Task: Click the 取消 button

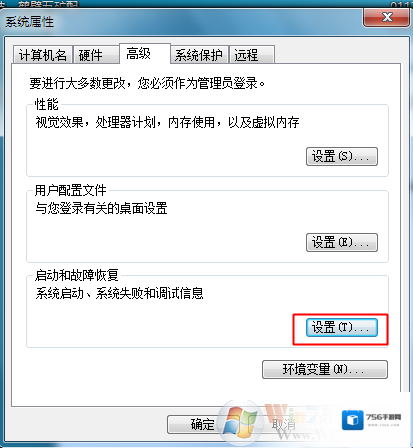Action: pyautogui.click(x=283, y=424)
